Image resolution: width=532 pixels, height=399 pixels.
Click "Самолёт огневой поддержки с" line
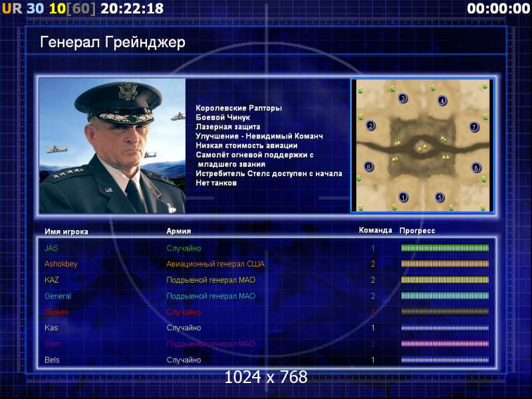[255, 155]
